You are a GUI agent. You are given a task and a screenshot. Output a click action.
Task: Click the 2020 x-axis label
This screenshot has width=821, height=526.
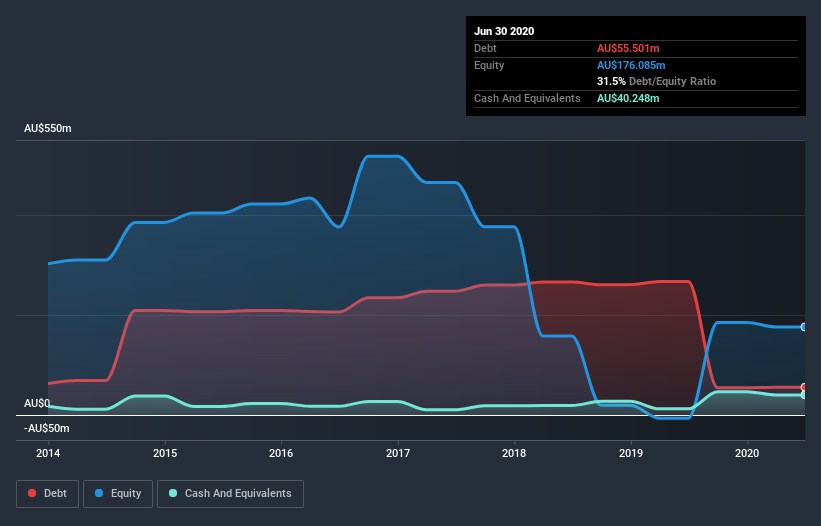tap(747, 453)
